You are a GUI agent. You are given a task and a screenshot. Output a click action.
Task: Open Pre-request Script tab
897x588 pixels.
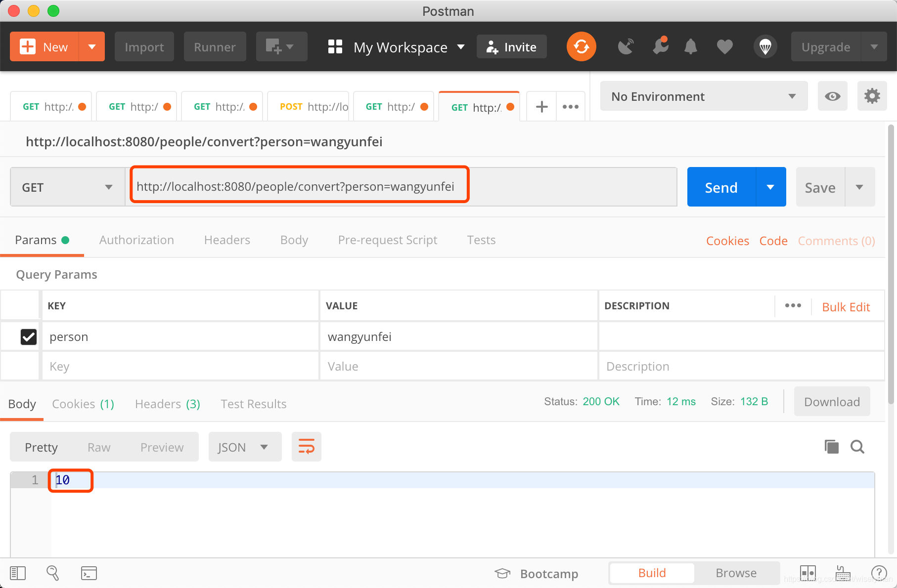[x=388, y=240]
